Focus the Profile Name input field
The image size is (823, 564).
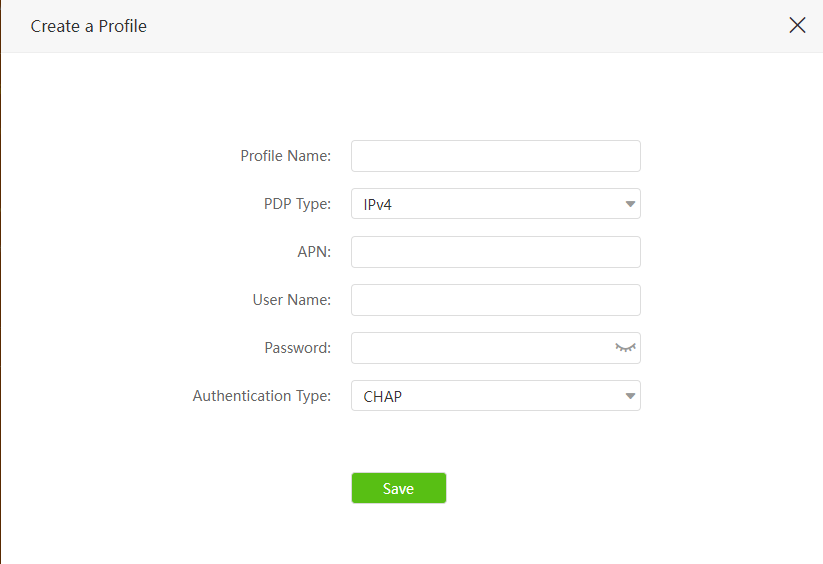point(495,156)
